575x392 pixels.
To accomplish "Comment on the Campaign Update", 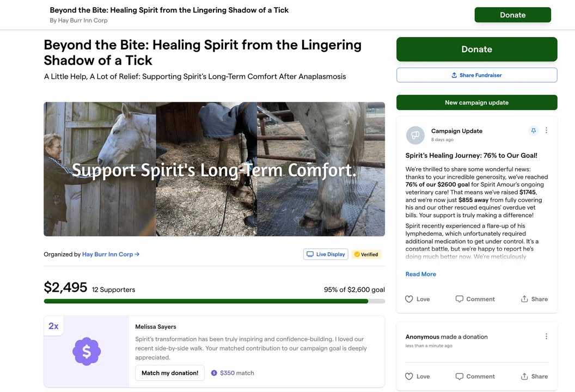I will (x=475, y=299).
